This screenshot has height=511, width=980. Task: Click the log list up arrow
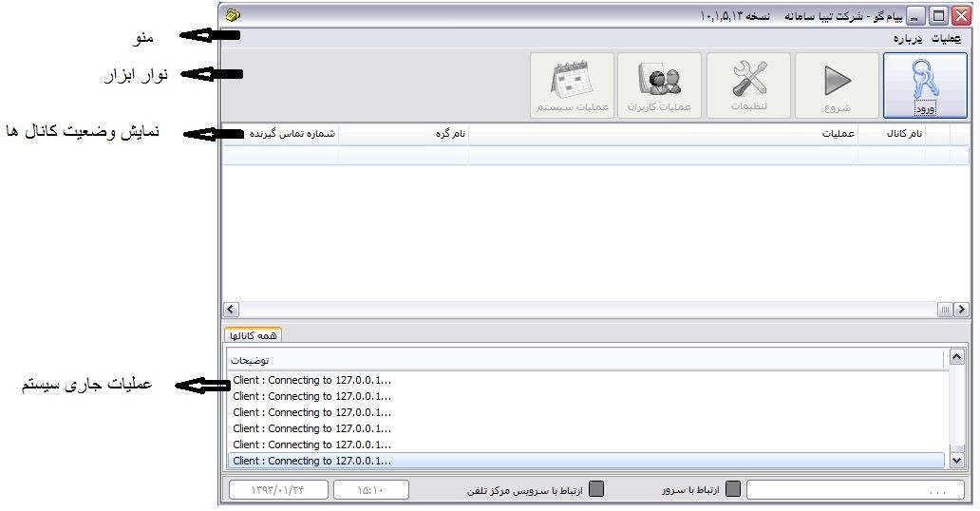(x=956, y=357)
